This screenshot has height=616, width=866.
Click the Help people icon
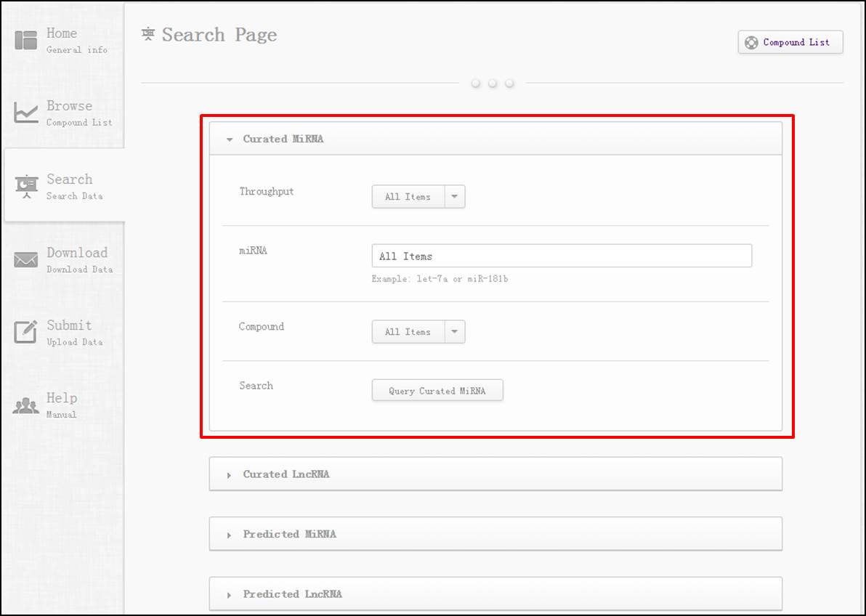tap(26, 405)
